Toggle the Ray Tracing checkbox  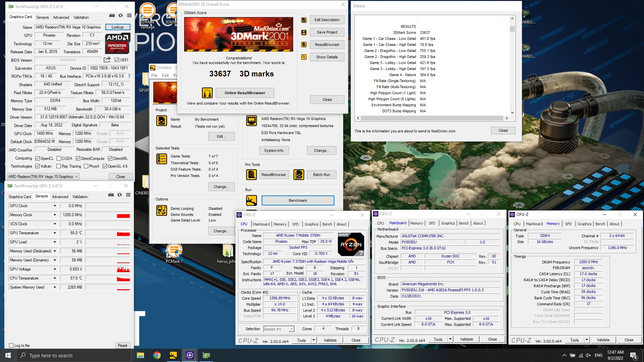click(x=58, y=166)
